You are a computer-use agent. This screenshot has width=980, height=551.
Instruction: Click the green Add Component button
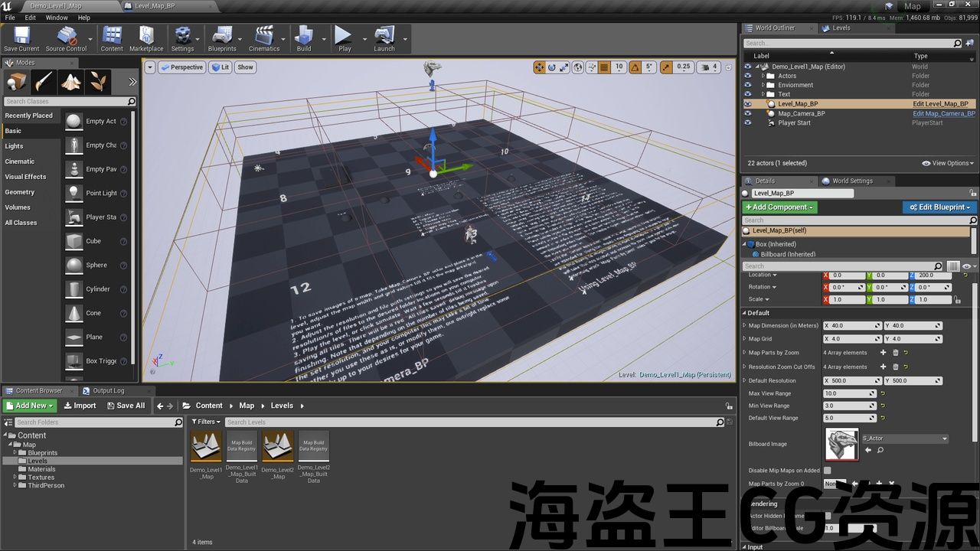click(x=780, y=207)
